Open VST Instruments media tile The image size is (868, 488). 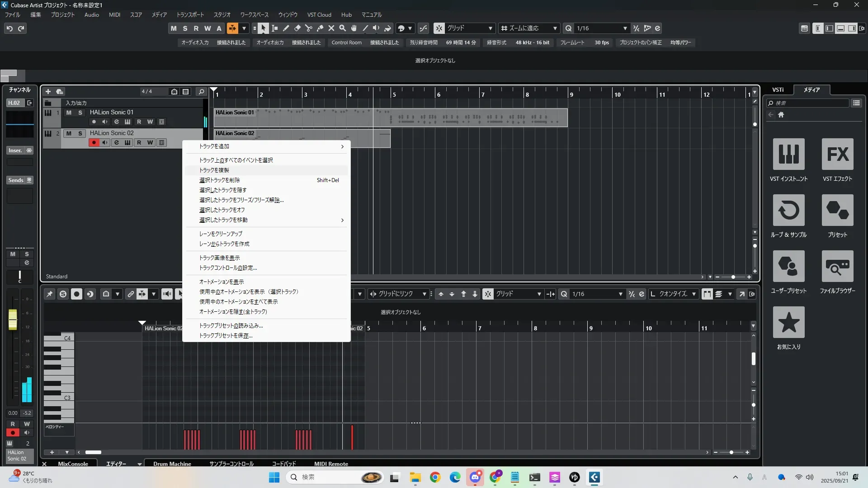tap(788, 154)
